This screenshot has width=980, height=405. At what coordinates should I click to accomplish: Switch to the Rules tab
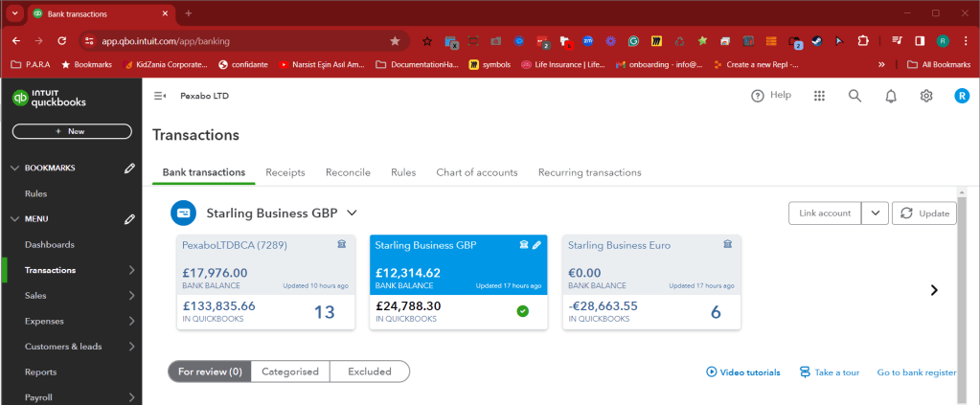click(403, 172)
